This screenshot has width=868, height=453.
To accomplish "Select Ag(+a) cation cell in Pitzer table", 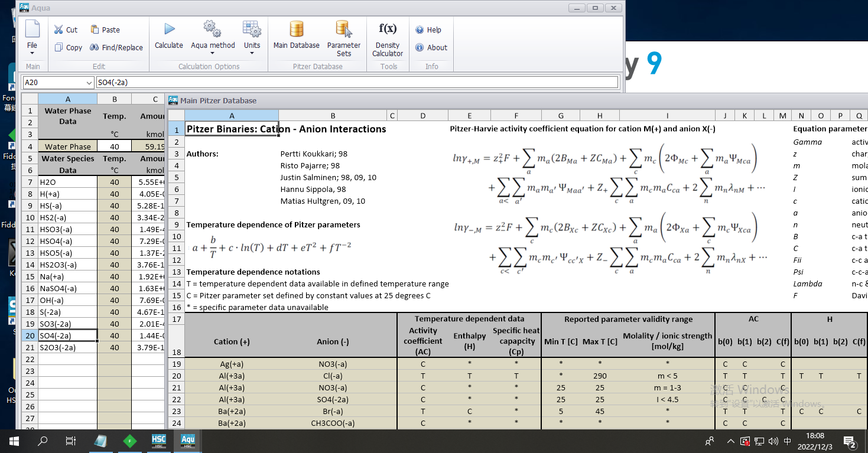I will click(x=232, y=364).
